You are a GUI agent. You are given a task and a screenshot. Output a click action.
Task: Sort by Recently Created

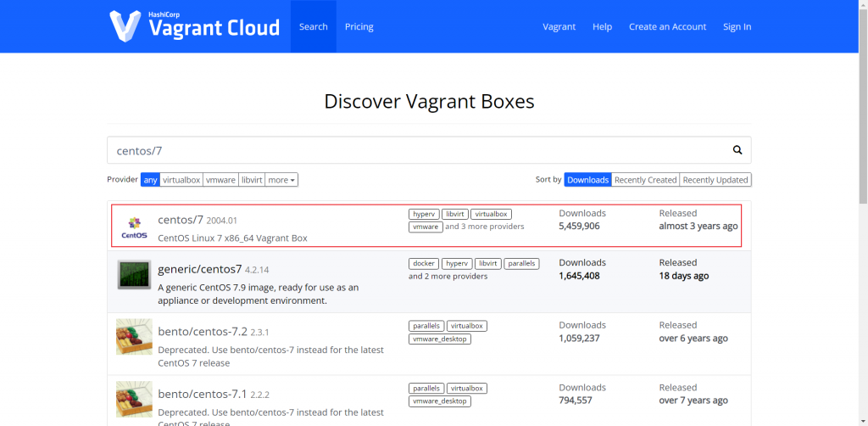[x=645, y=180]
